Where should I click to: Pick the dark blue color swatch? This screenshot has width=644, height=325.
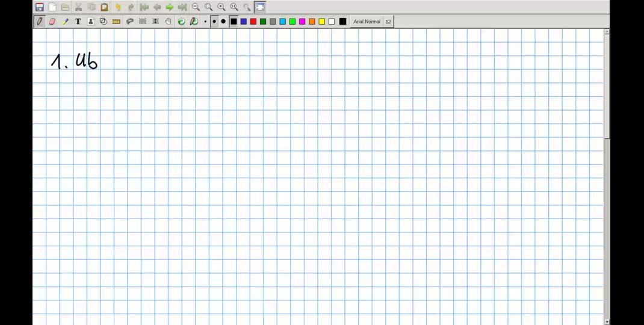click(244, 21)
